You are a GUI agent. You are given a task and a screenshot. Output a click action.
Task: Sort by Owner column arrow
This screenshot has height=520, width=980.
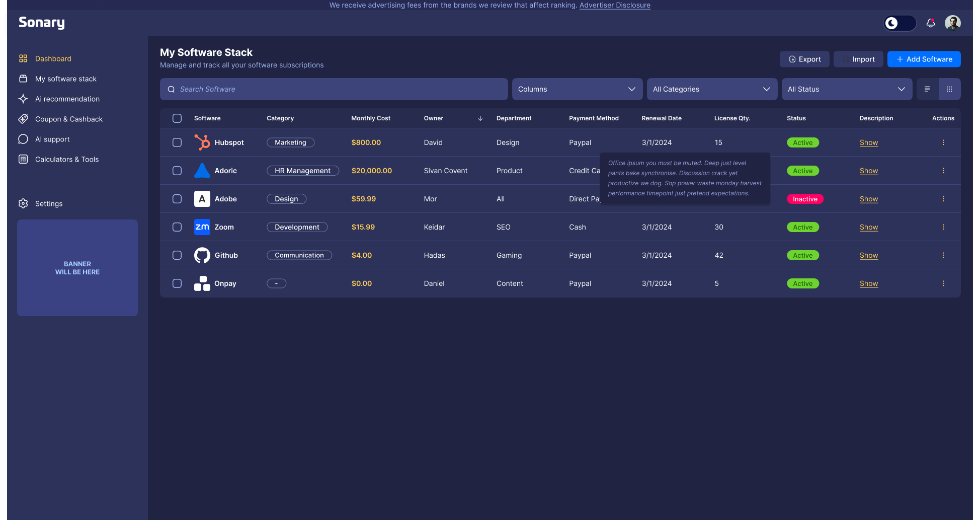(480, 118)
